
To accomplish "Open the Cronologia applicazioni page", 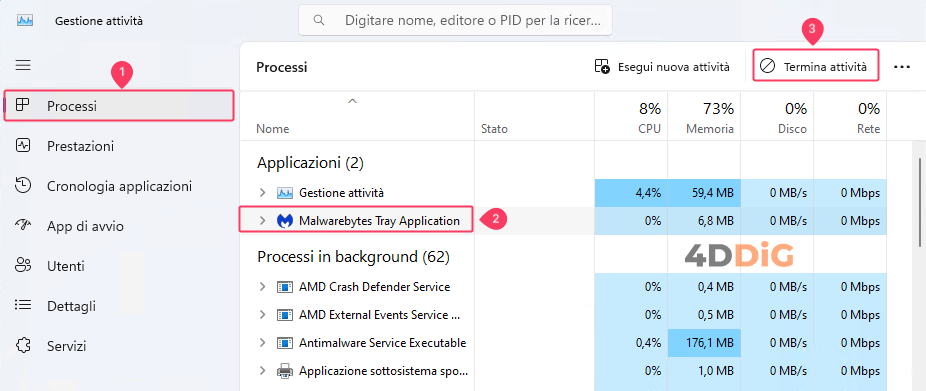I will click(119, 185).
